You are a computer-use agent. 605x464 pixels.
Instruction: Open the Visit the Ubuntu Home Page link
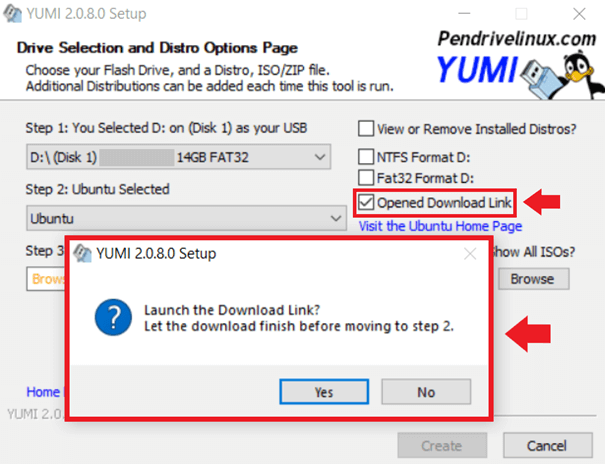(x=440, y=226)
